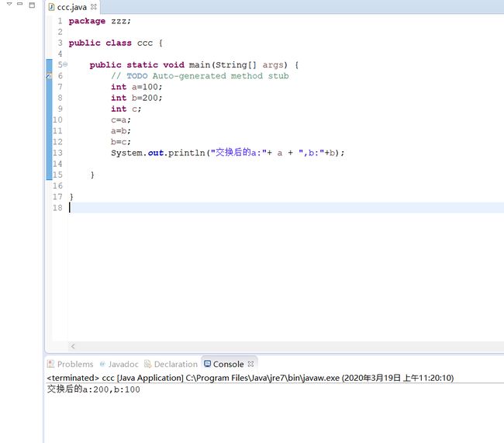Place cursor on empty line 18

pos(286,207)
